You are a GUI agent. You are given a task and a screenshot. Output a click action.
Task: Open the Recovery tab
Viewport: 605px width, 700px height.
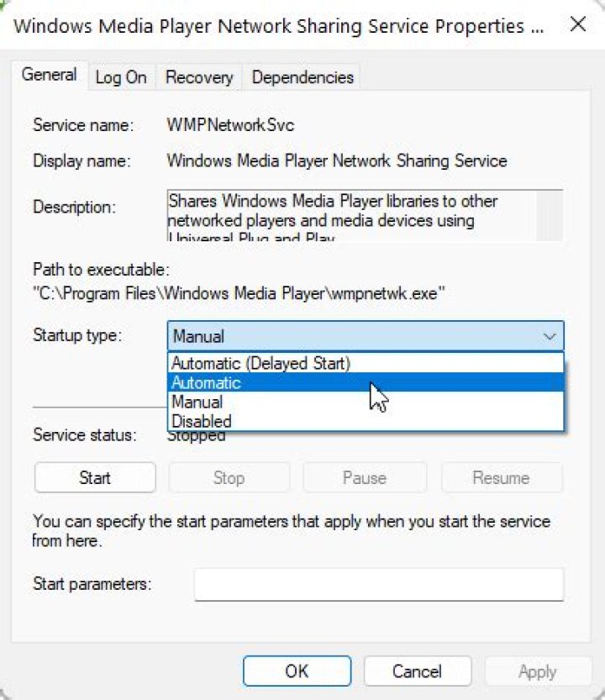pyautogui.click(x=197, y=77)
